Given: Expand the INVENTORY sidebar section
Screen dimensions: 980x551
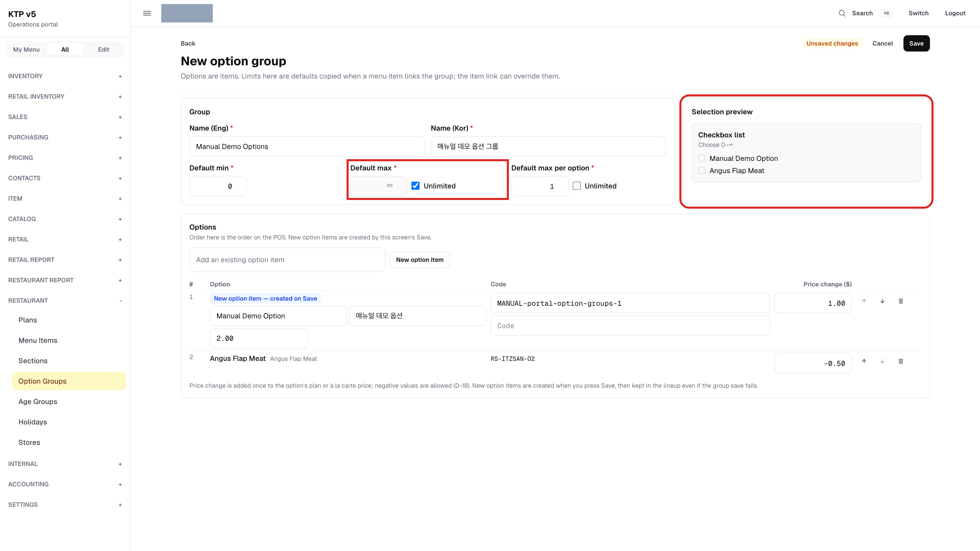Looking at the screenshot, I should [65, 76].
